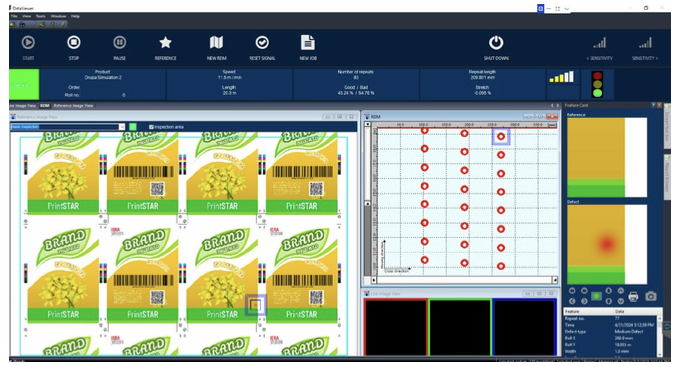Screen dimensions: 675x367
Task: Click the RDM top-left dropdown arrow button
Action: 368,124
